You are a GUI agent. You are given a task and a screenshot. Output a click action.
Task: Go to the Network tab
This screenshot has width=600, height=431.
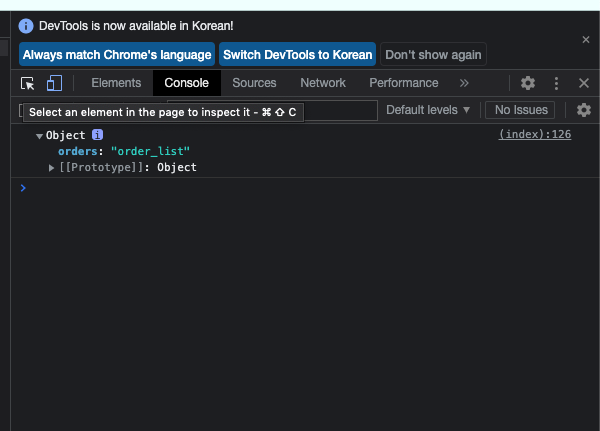[323, 83]
